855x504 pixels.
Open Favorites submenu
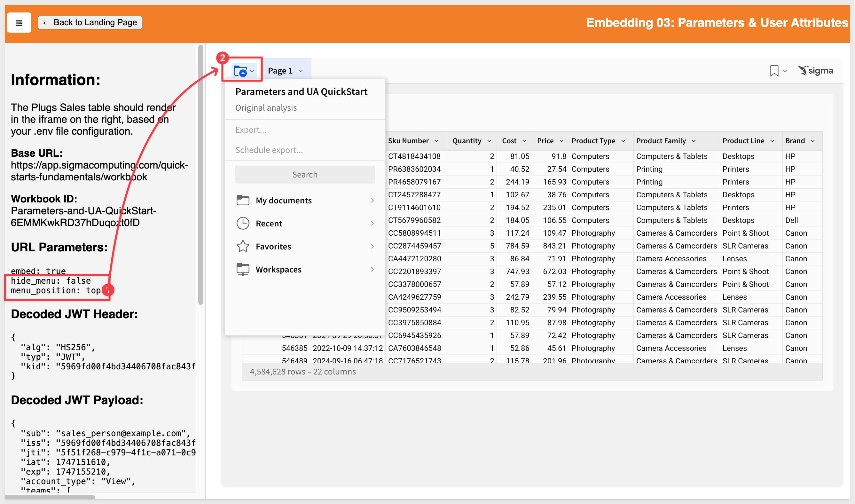point(305,247)
